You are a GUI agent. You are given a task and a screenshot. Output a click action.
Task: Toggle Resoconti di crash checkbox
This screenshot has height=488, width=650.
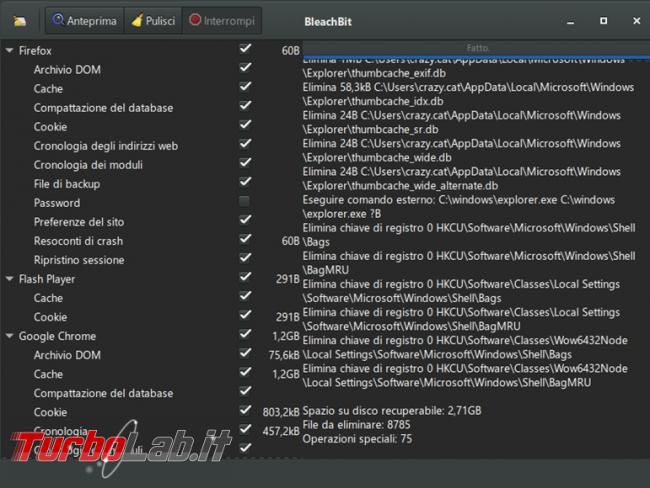[x=245, y=239]
